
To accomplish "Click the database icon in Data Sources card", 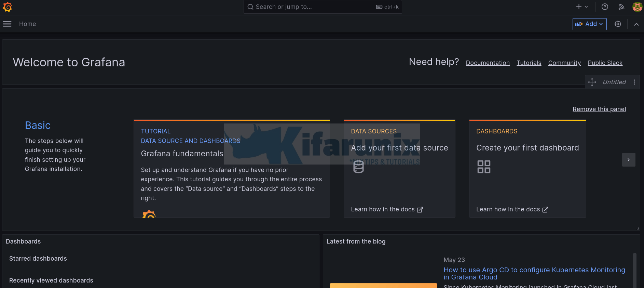I will 358,167.
